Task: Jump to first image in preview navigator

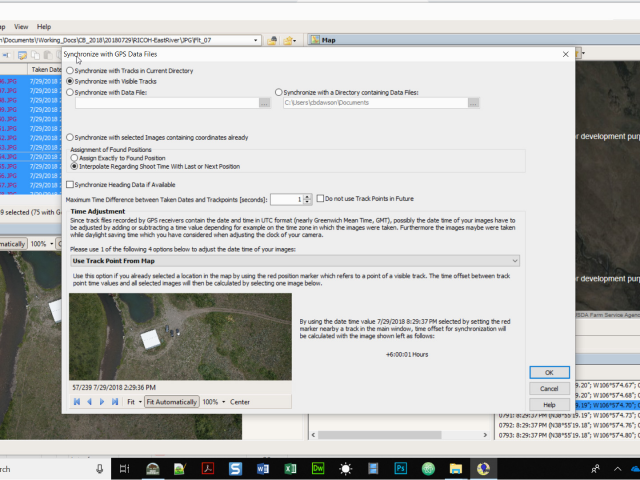Action: (x=77, y=402)
